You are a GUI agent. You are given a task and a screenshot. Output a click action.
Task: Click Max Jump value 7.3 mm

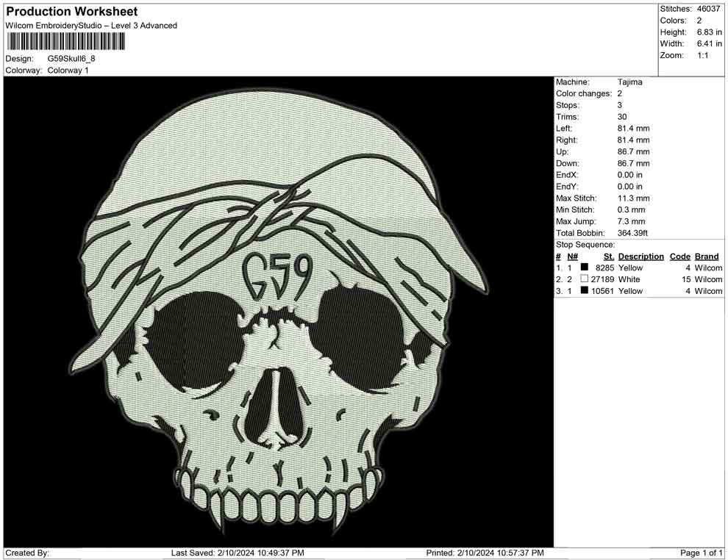click(631, 221)
